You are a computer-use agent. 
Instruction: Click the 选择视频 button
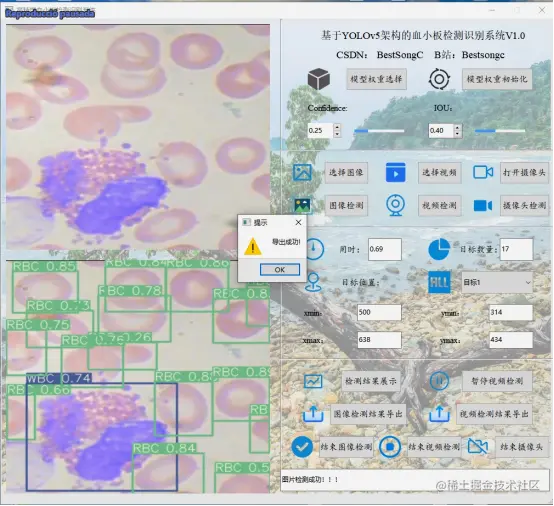(x=440, y=172)
